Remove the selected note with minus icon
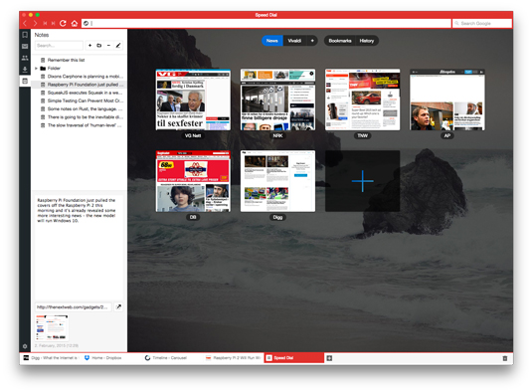Viewport: 532px width, 392px height. point(108,45)
